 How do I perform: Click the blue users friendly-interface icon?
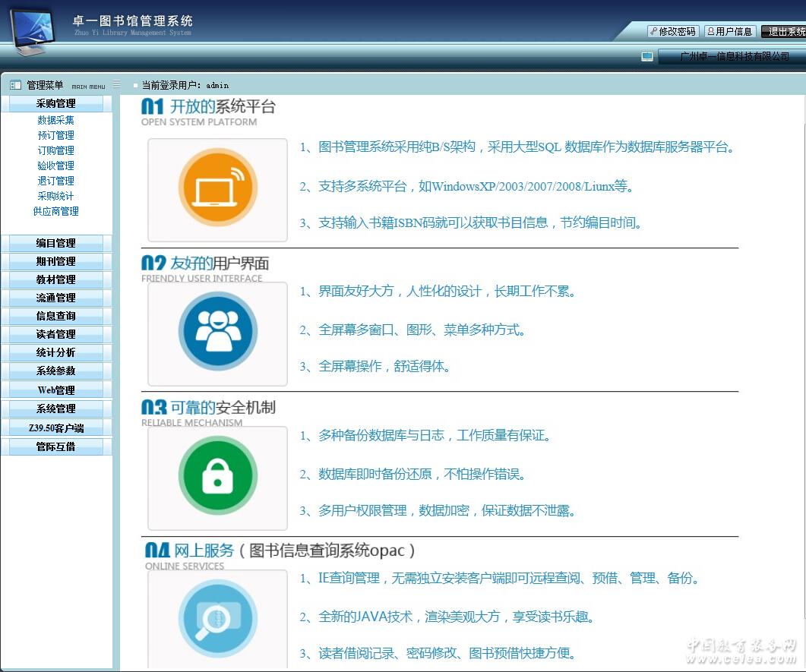coord(218,332)
